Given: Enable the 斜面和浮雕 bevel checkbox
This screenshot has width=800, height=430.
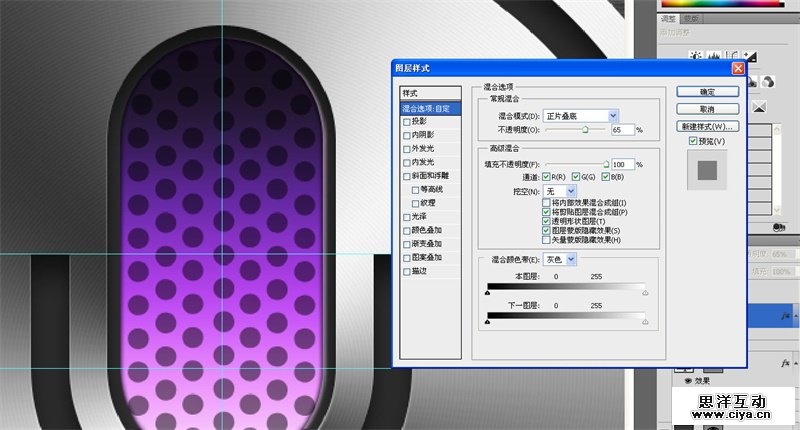Looking at the screenshot, I should [x=407, y=176].
